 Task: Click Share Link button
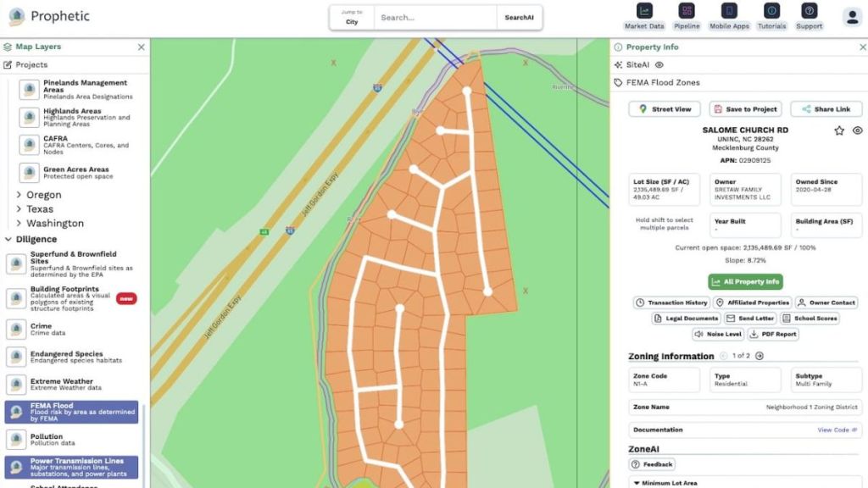[x=826, y=109]
